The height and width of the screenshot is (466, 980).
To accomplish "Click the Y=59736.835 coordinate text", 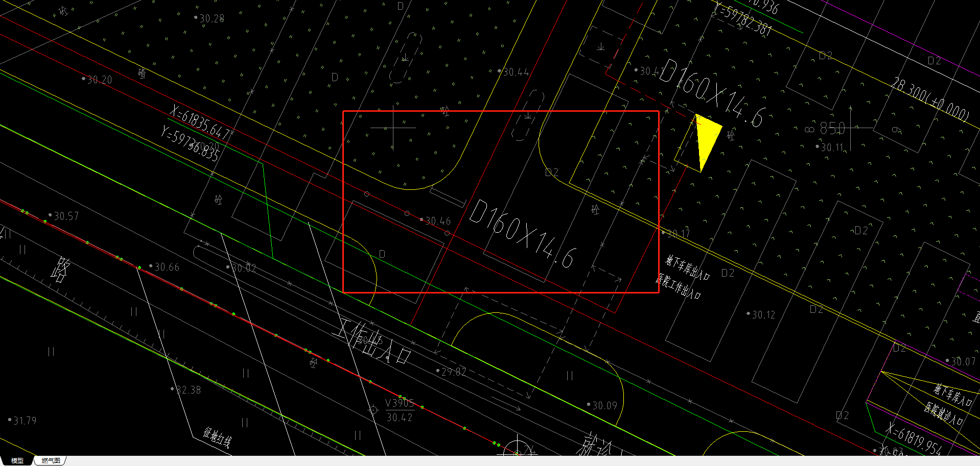I will click(190, 143).
